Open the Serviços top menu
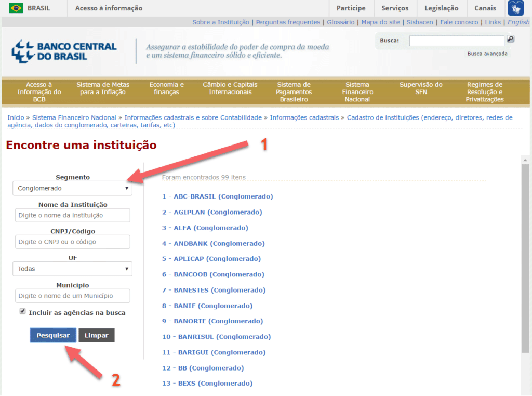The width and height of the screenshot is (532, 396). (x=395, y=8)
